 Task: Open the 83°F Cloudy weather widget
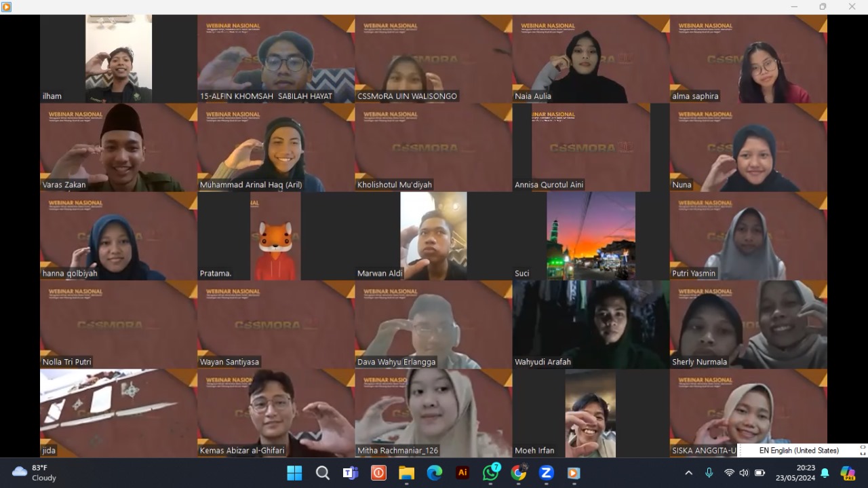(x=35, y=473)
